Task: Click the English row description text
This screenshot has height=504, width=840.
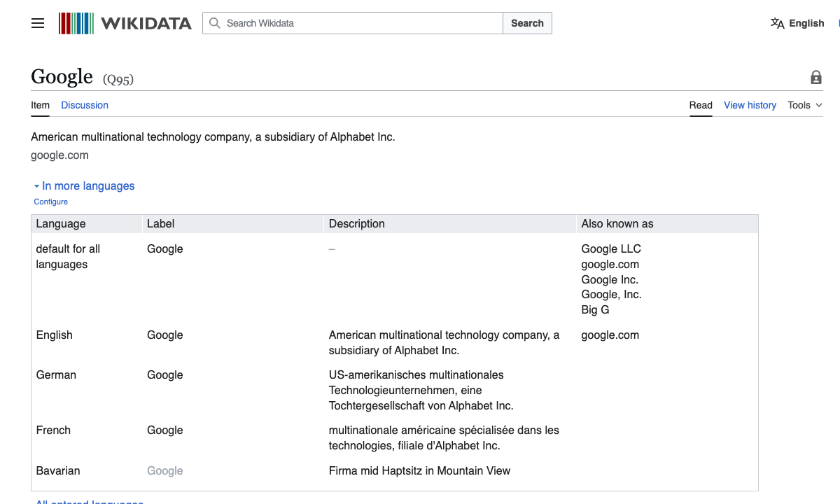Action: [x=444, y=343]
